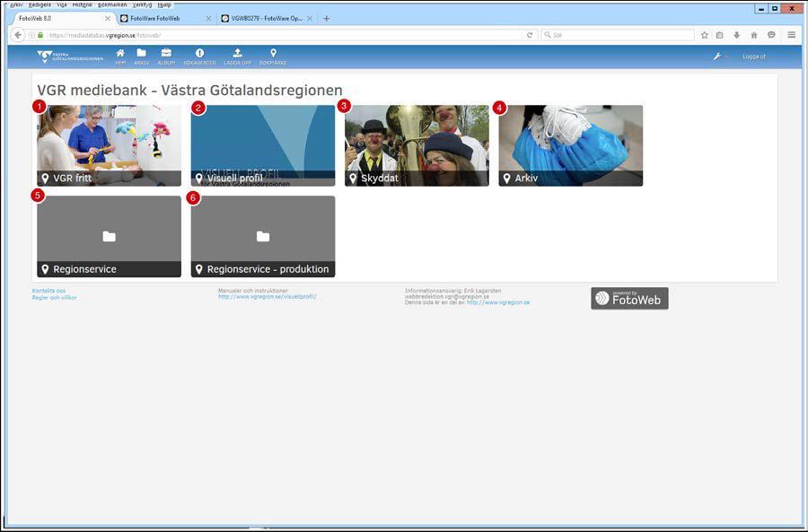Open the Redigera menu
Screen dimensions: 808x532
(x=40, y=4)
